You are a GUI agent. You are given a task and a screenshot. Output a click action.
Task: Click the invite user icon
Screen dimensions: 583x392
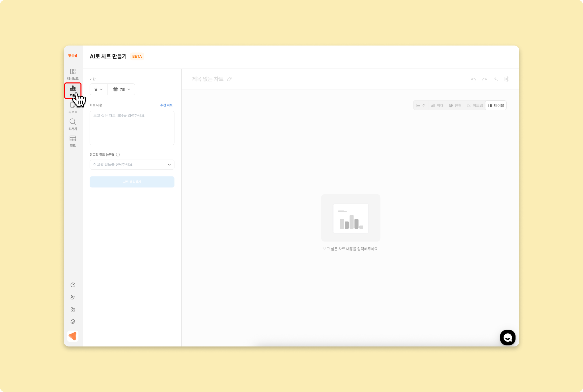(x=73, y=297)
